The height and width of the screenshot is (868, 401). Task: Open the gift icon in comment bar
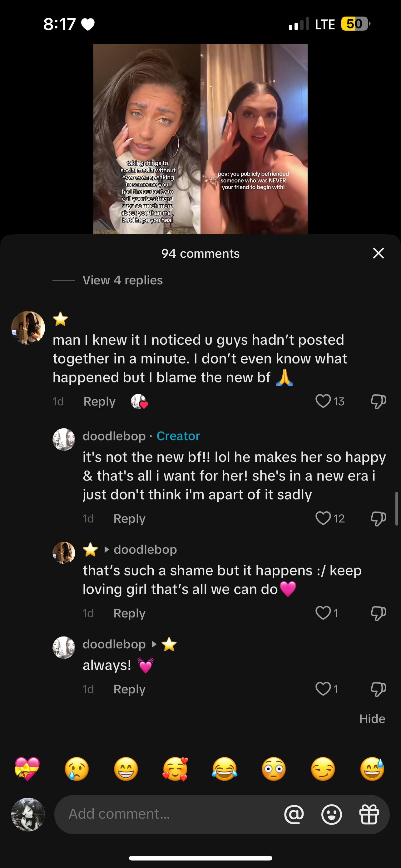pyautogui.click(x=369, y=815)
